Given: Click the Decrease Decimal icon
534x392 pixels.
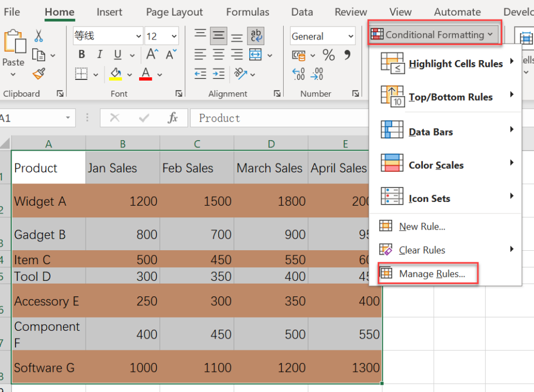Looking at the screenshot, I should pyautogui.click(x=317, y=73).
